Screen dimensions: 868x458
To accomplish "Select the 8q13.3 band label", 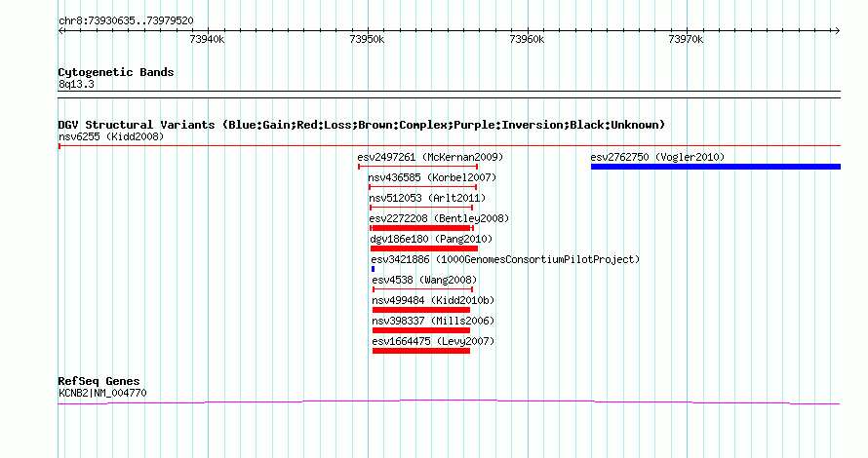I will coord(76,84).
